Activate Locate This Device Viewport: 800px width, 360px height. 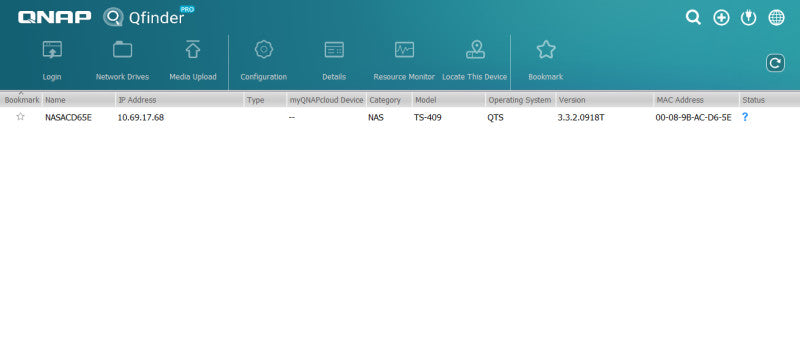(x=475, y=60)
